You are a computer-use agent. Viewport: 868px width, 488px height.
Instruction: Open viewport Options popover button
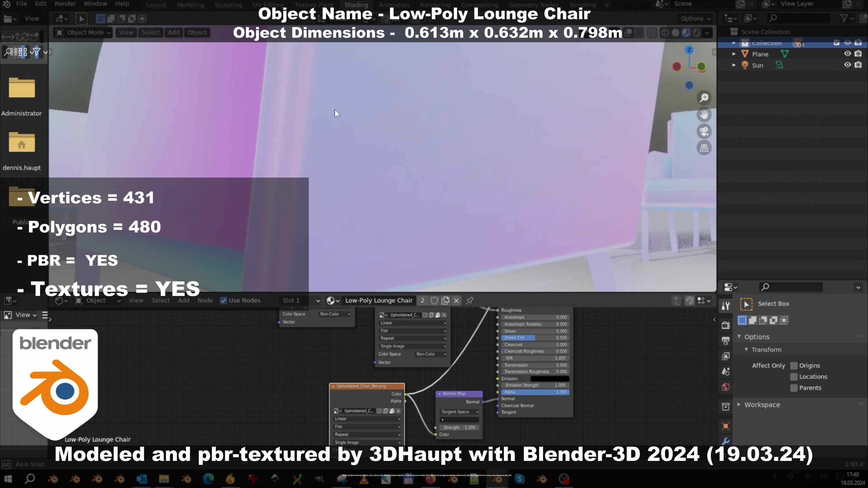click(696, 19)
